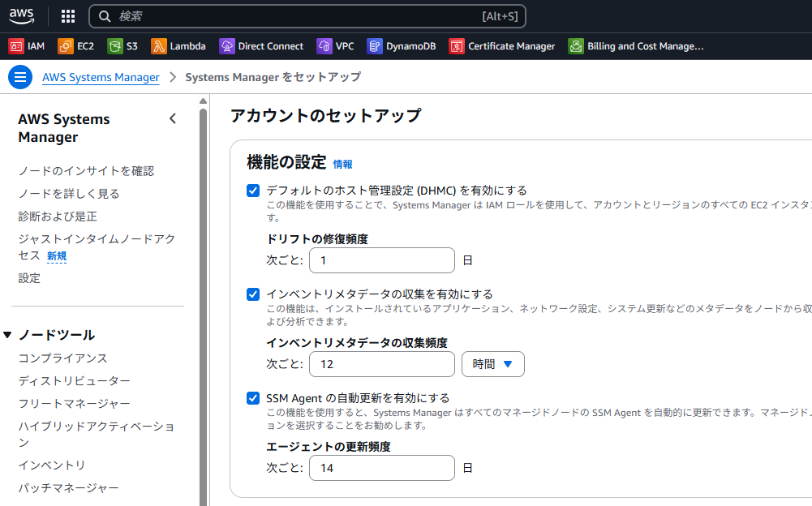Uncheck SSM Agent の自動更新を有効にする
The width and height of the screenshot is (812, 506).
[x=253, y=398]
